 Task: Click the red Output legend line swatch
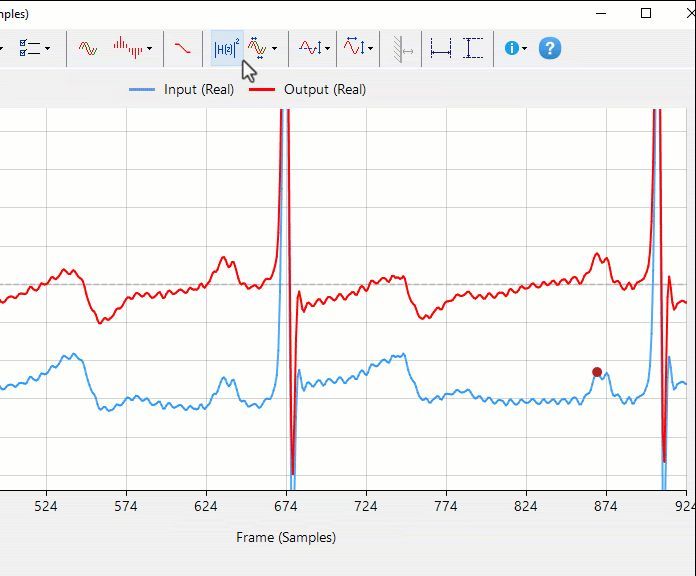click(x=262, y=90)
